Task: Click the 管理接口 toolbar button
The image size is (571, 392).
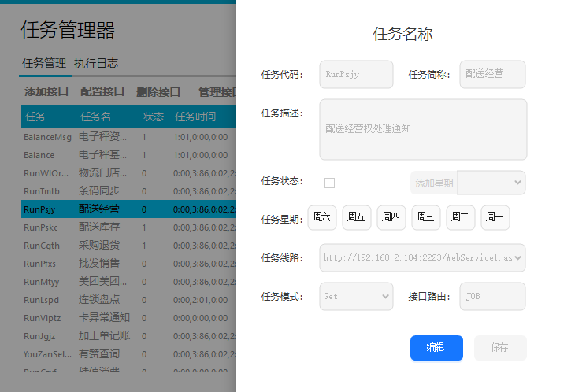Action: pos(217,92)
